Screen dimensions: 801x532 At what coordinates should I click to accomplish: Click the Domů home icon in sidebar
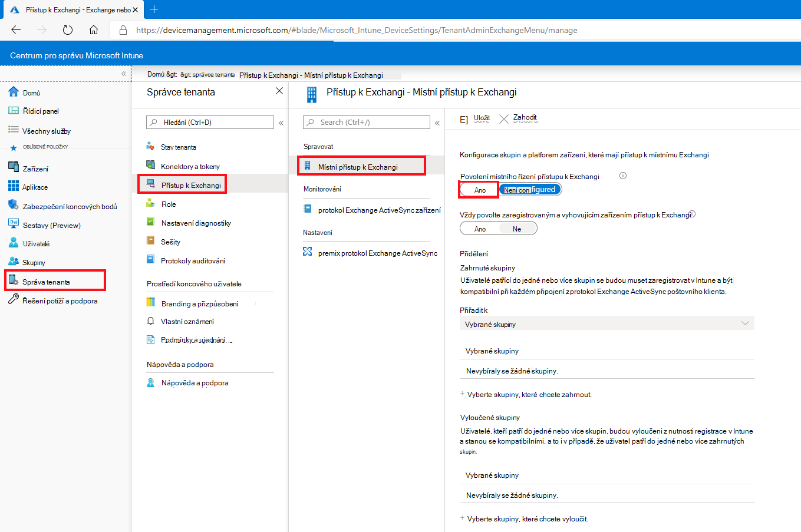[14, 92]
